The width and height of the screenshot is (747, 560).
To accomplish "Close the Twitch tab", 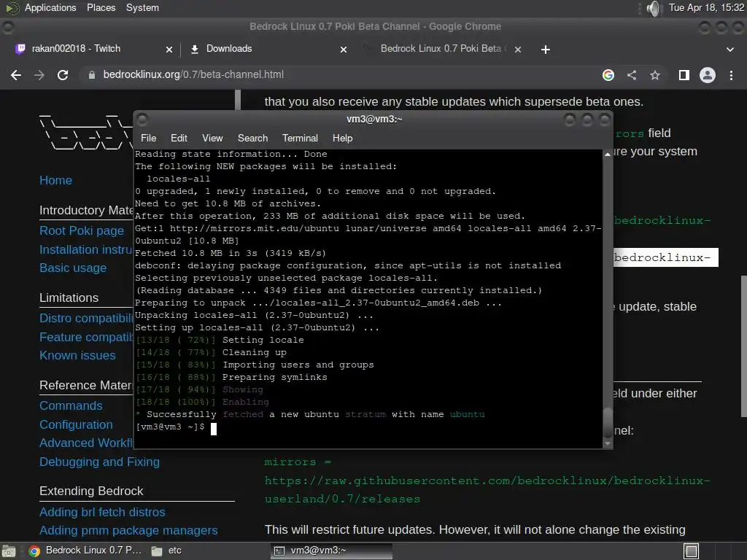I will point(169,50).
